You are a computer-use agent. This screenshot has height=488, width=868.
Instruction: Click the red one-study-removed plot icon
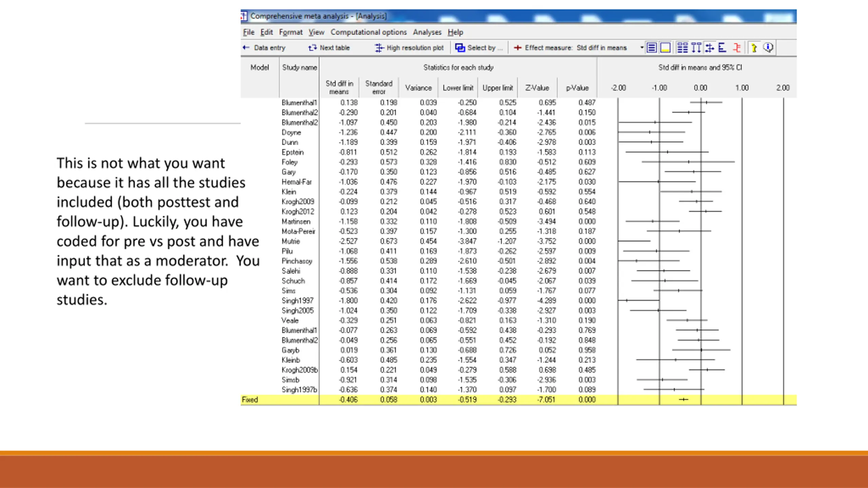click(737, 48)
